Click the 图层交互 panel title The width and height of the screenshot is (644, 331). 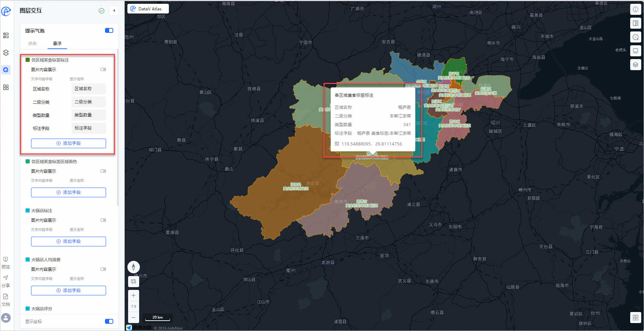click(31, 11)
